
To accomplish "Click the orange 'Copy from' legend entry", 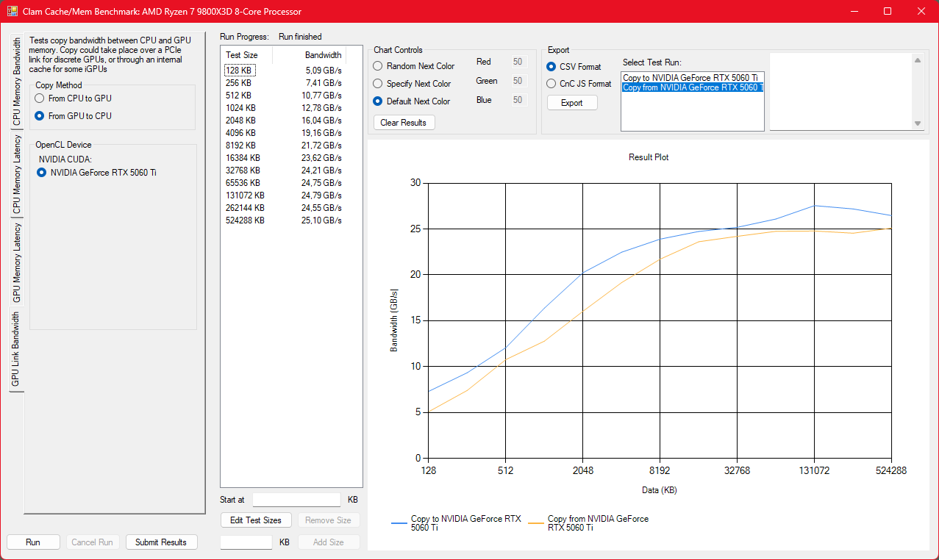I will click(x=588, y=523).
